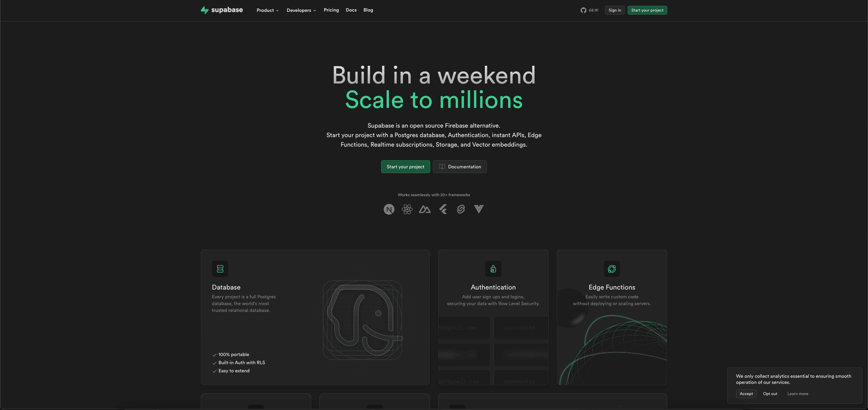Click the Supabase logo in the header
The width and height of the screenshot is (868, 410).
pos(222,10)
